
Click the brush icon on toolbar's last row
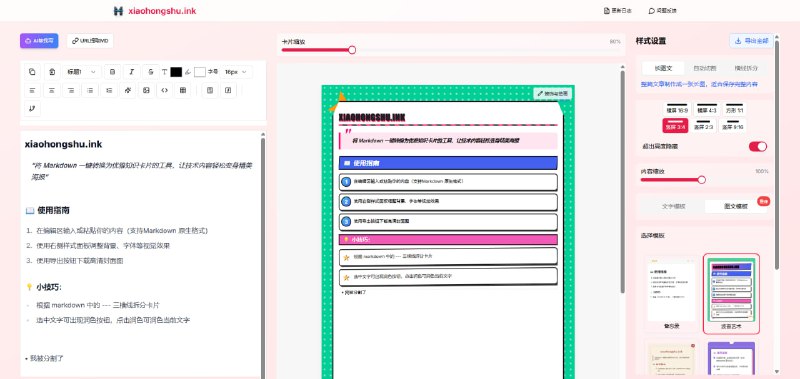click(33, 108)
